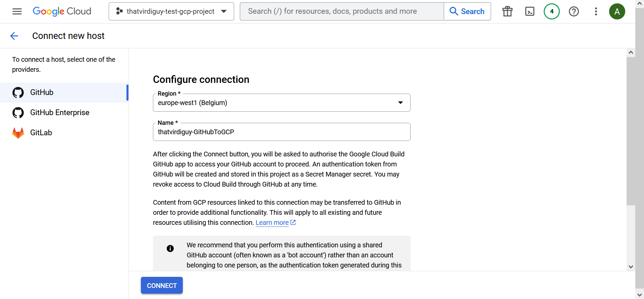Screen dimensions: 644x299
Task: Click the info icon in the recommendation box
Action: click(x=170, y=248)
